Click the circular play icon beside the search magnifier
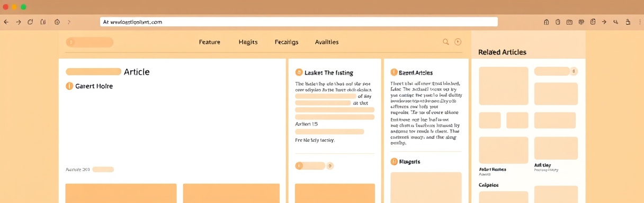Screen dimensions: 644x203 click(458, 42)
